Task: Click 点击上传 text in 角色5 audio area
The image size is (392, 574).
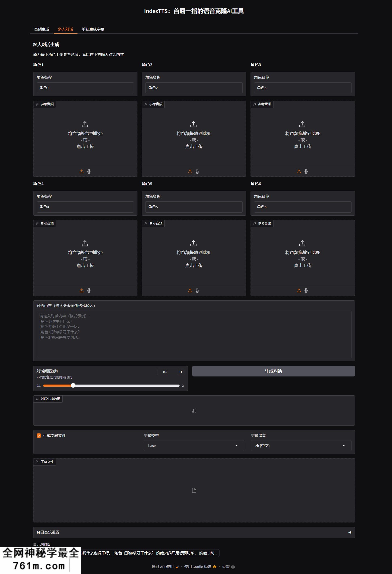Action: click(194, 266)
